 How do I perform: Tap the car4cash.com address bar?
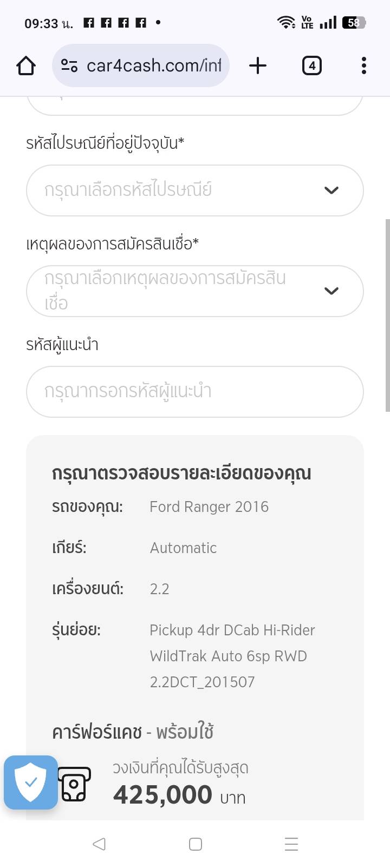tap(153, 66)
